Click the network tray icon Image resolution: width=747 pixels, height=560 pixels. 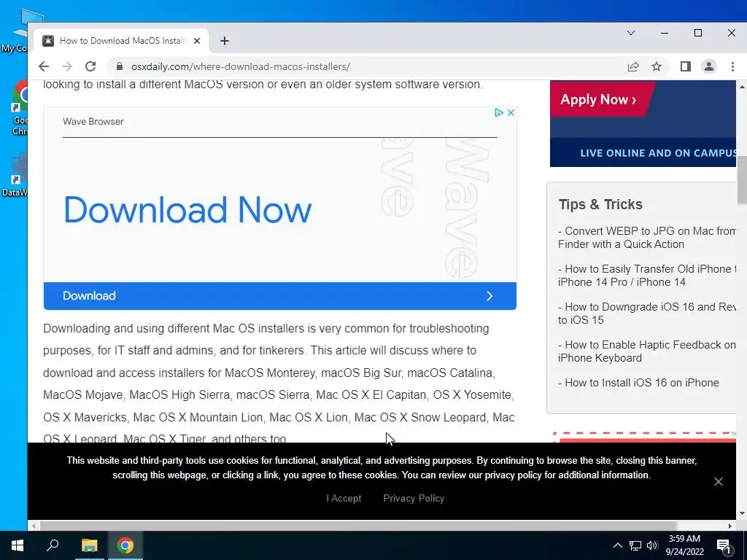coord(635,545)
